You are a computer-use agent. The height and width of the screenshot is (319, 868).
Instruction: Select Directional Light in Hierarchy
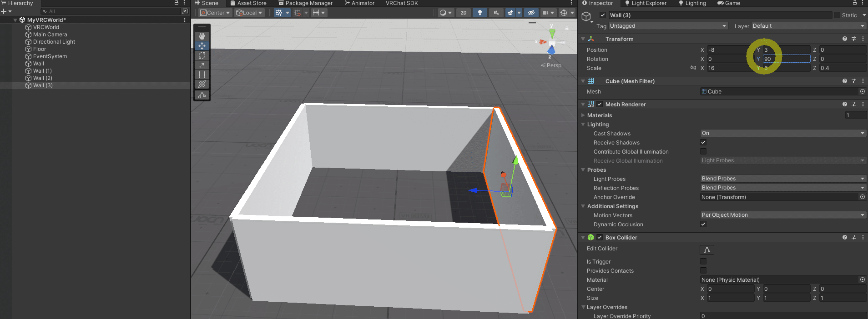point(54,42)
